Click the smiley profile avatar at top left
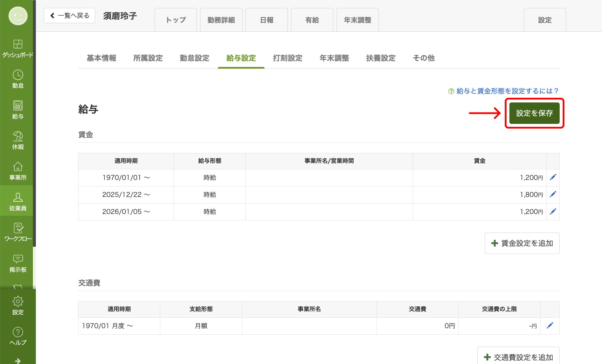 tap(18, 16)
